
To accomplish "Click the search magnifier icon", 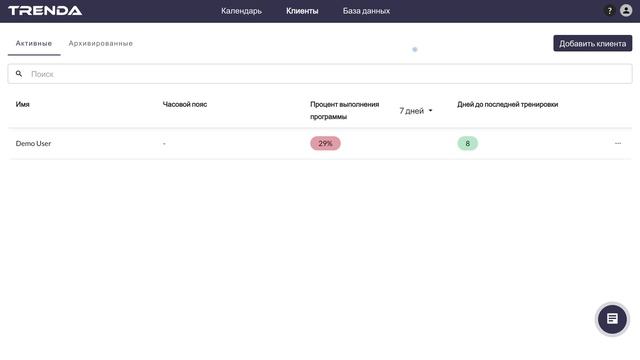I will pos(19,74).
